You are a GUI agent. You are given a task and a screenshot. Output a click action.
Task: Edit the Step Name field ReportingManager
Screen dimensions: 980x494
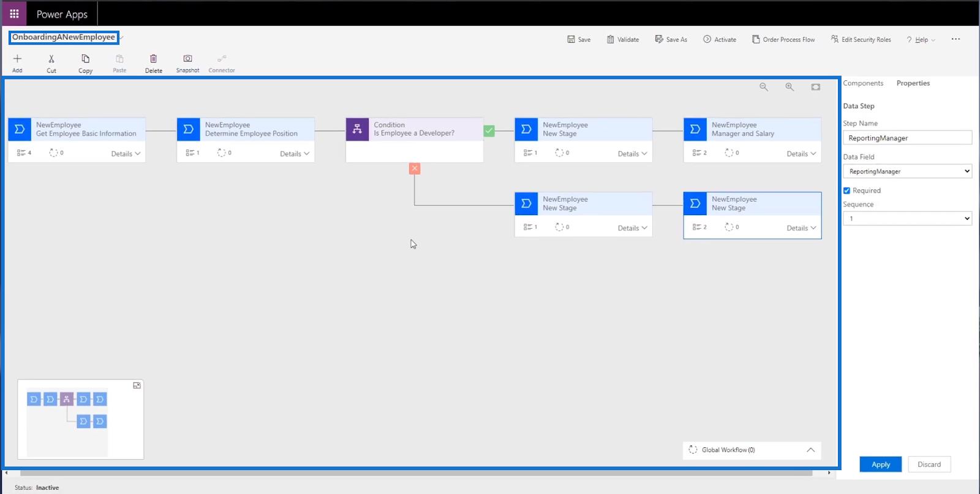[907, 138]
